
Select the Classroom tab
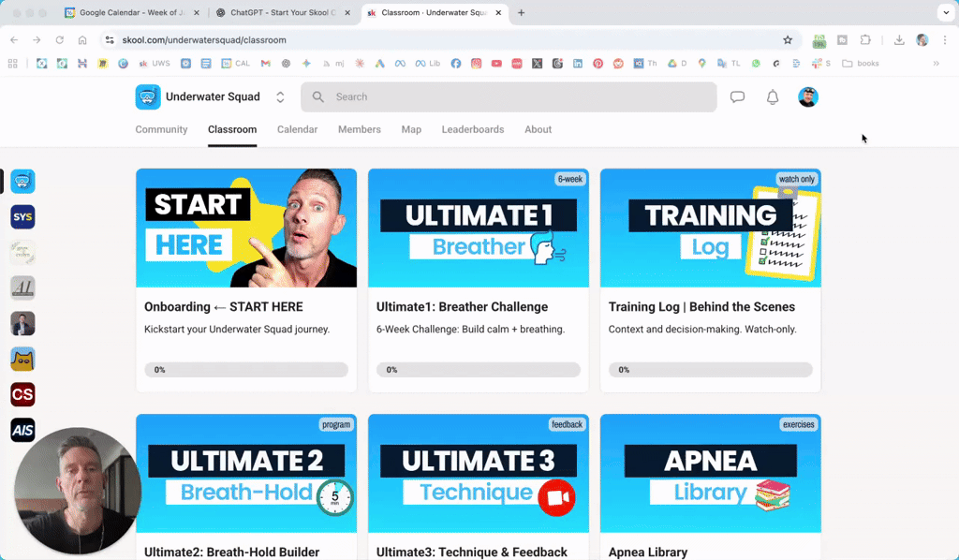[x=232, y=129]
